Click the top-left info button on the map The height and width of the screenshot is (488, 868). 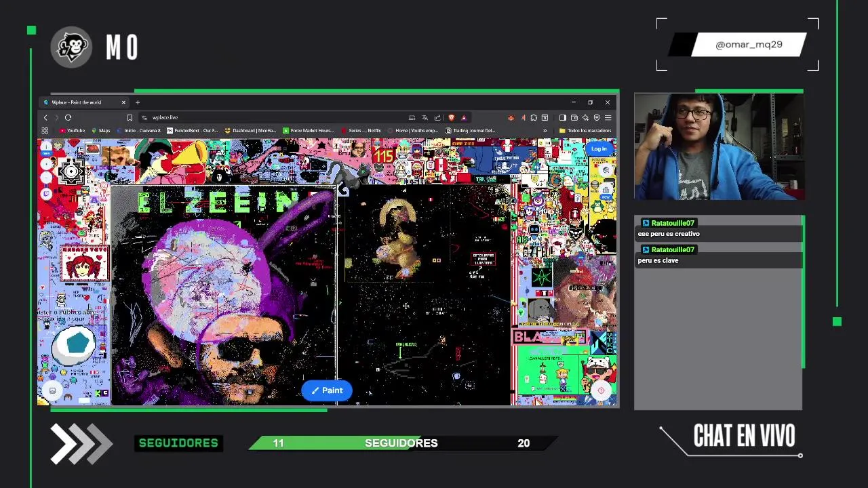coord(46,146)
